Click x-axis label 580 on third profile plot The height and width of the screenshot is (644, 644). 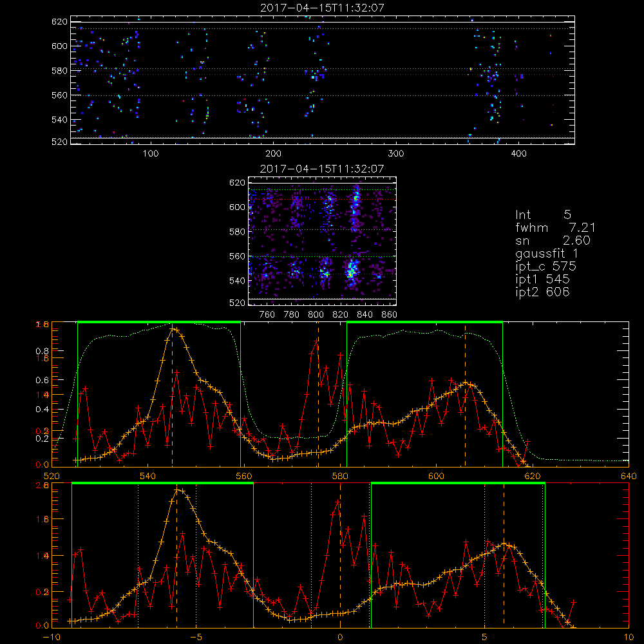[x=340, y=477]
